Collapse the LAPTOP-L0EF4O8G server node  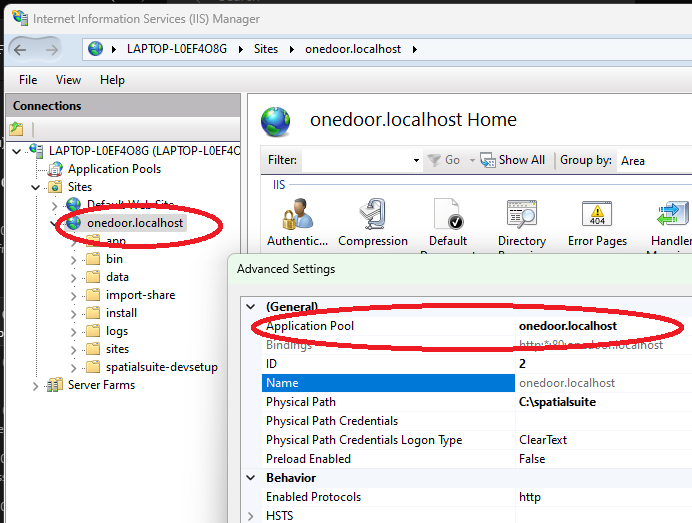pyautogui.click(x=17, y=151)
